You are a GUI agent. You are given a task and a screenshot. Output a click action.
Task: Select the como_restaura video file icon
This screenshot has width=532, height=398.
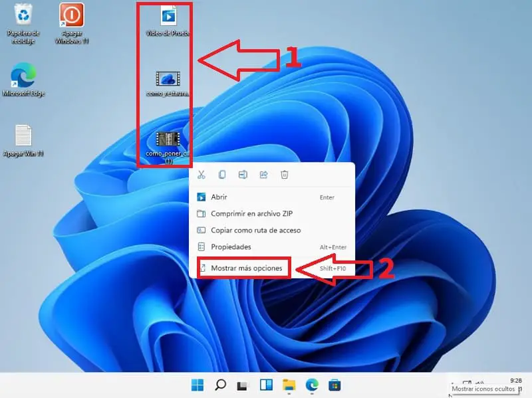coord(168,84)
